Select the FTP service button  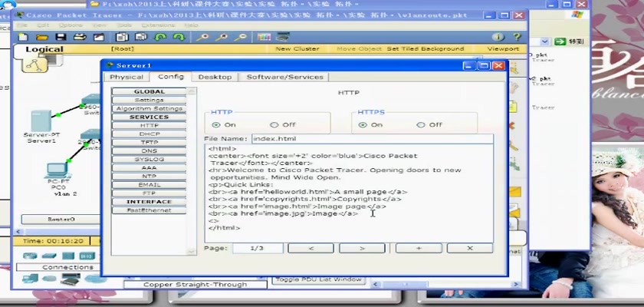[x=149, y=193]
